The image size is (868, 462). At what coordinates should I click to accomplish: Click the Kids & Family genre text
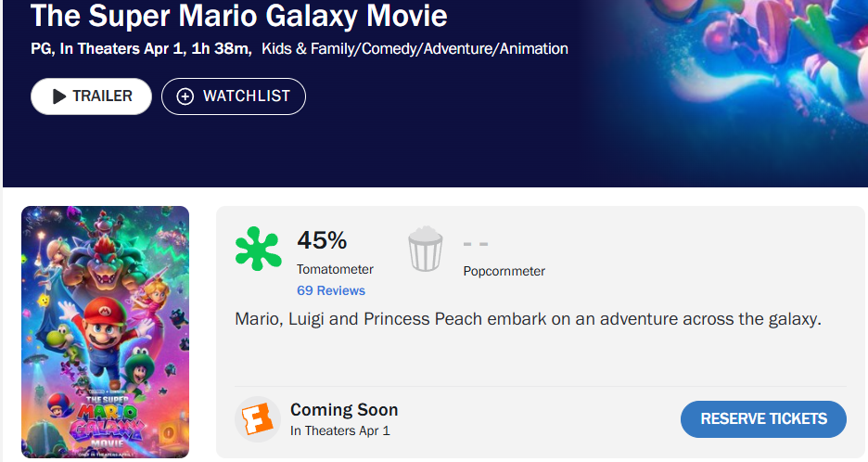(x=302, y=48)
